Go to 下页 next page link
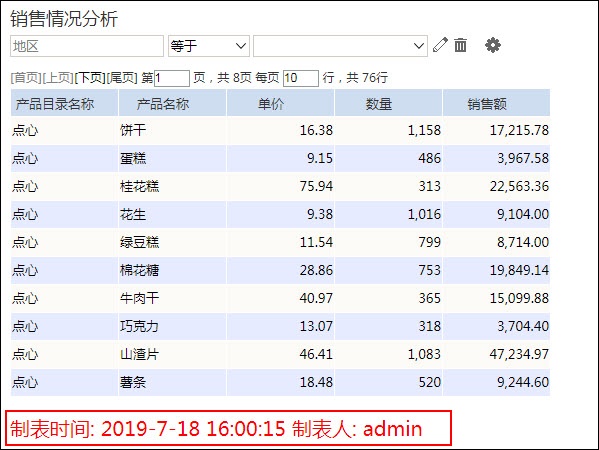Image resolution: width=599 pixels, height=450 pixels. (90, 78)
